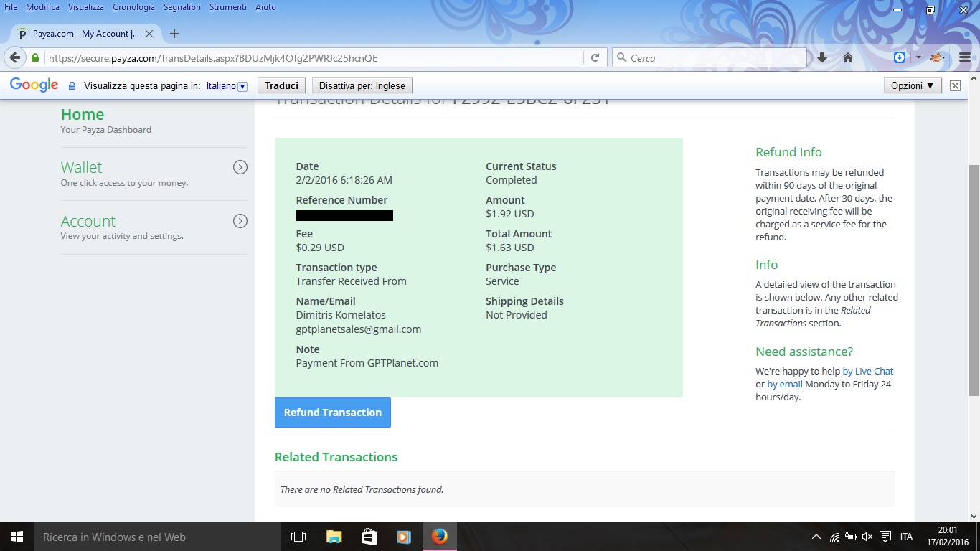Open a new tab with plus icon
980x551 pixels.
(174, 34)
